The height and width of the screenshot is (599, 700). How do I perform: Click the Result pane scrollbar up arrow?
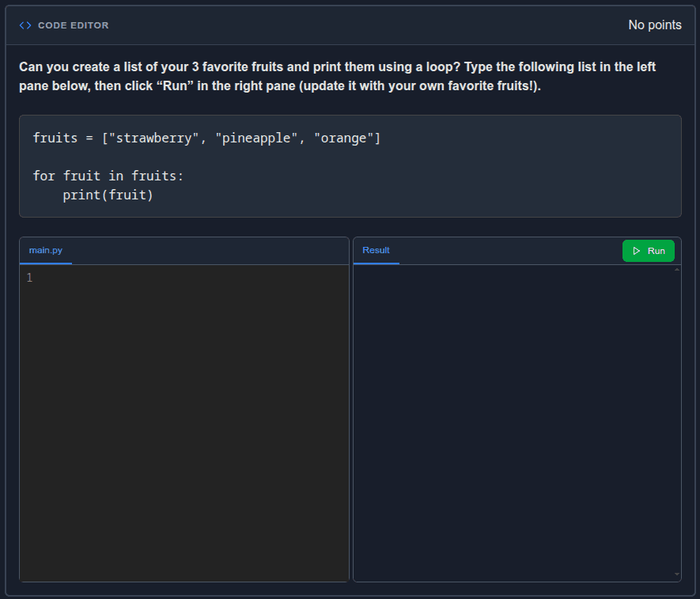[x=677, y=269]
